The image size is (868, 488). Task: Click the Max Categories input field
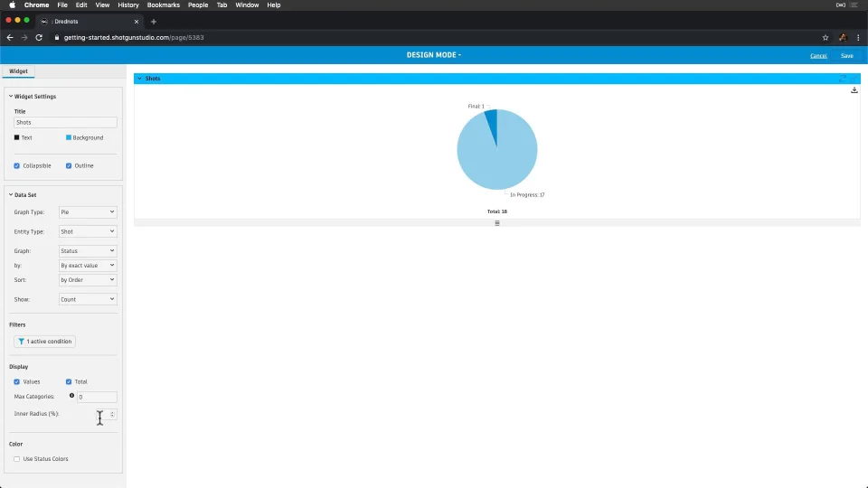coord(97,397)
